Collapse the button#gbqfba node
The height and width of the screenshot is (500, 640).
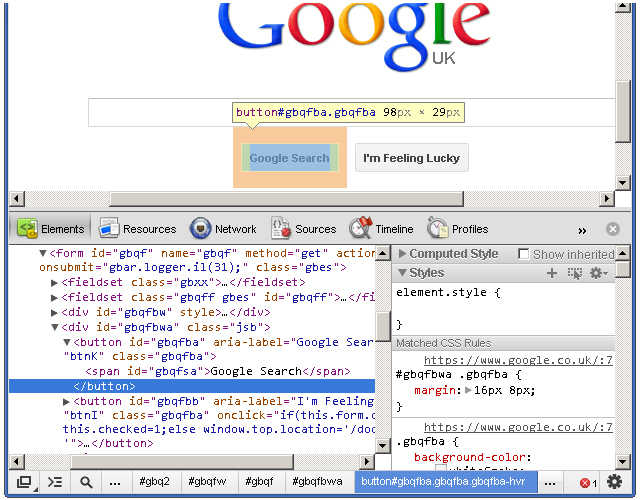pyautogui.click(x=67, y=342)
